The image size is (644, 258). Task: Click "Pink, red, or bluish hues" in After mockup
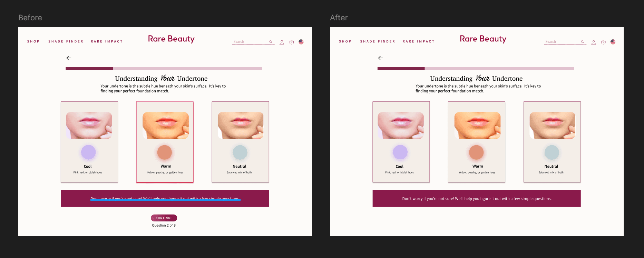pos(399,172)
